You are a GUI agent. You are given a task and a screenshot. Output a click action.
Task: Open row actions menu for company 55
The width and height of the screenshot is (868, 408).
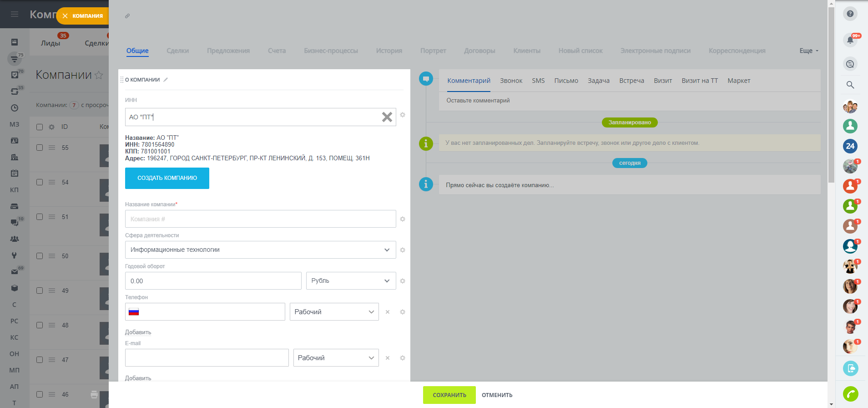pyautogui.click(x=52, y=148)
